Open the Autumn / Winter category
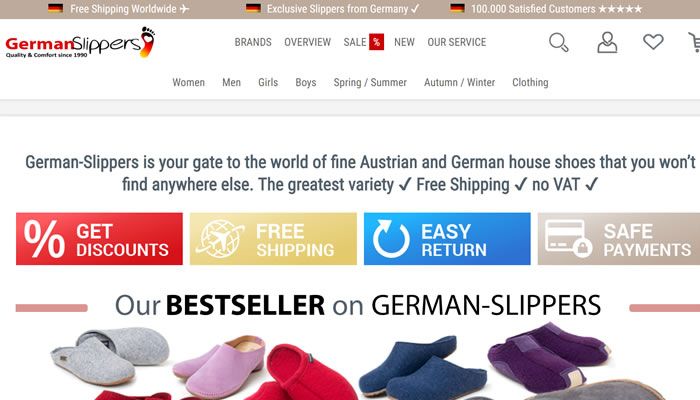The height and width of the screenshot is (400, 700). pos(459,83)
